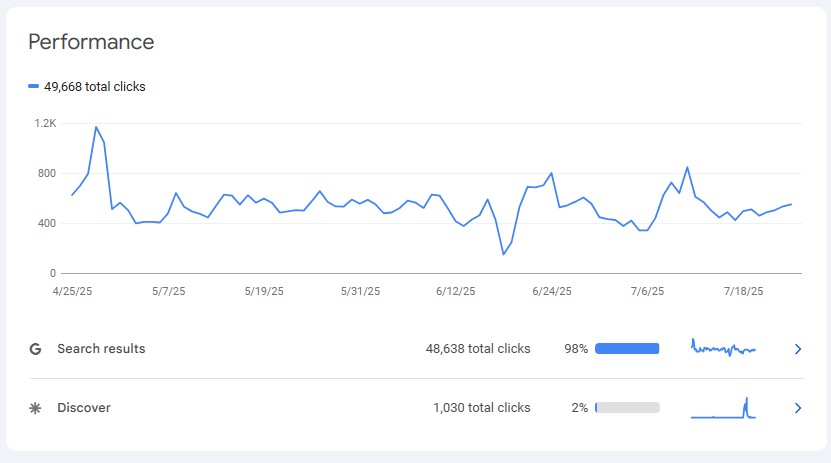Click the lowest dip on the clicks line
Viewport: 831px width, 463px height.
[503, 254]
